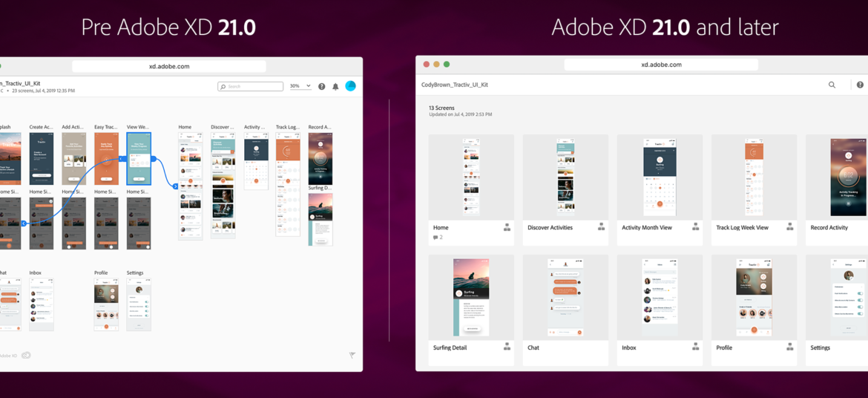The image size is (868, 398).
Task: Click 'Updated on Jul 4, 2019 2:53 PM' text
Action: [461, 114]
